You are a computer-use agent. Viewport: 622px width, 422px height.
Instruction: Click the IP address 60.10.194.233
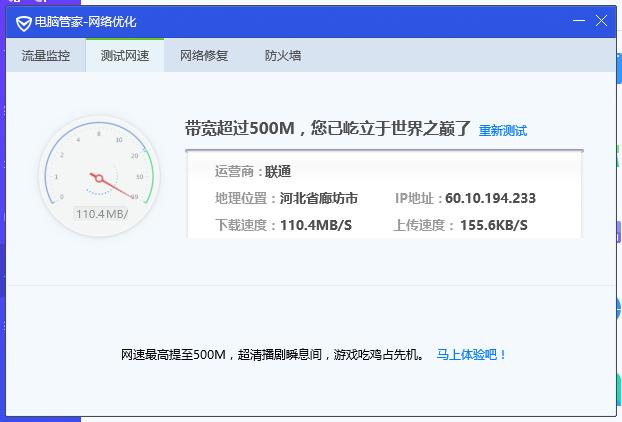[x=490, y=198]
